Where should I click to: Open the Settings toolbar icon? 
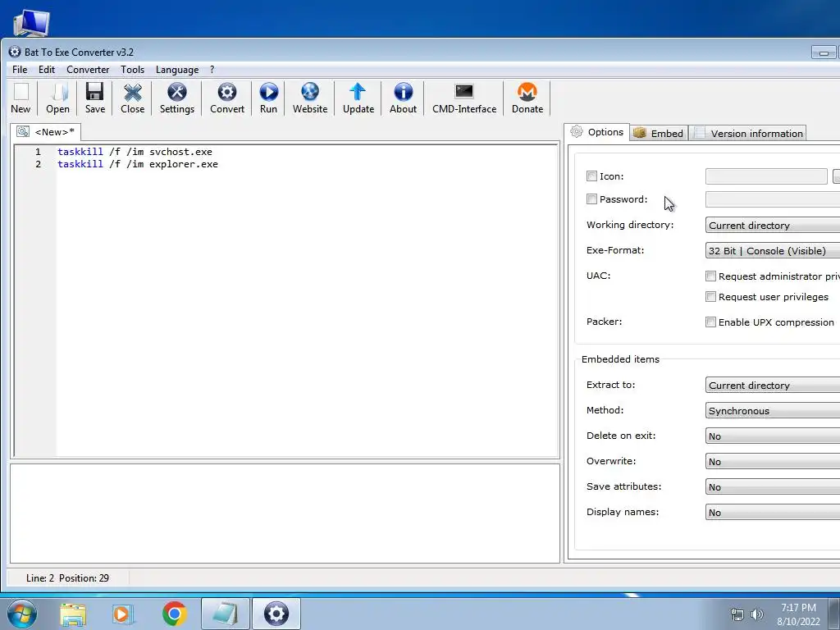(177, 98)
